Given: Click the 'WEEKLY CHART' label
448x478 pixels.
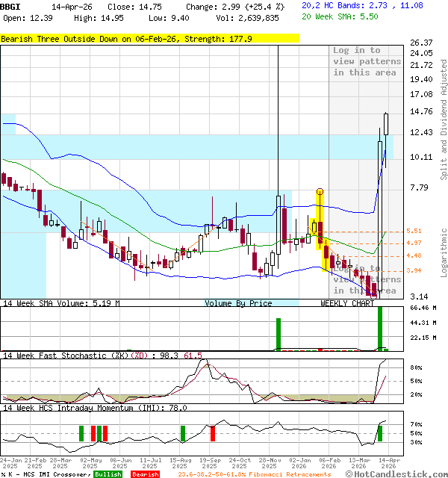Looking at the screenshot, I should 347,303.
